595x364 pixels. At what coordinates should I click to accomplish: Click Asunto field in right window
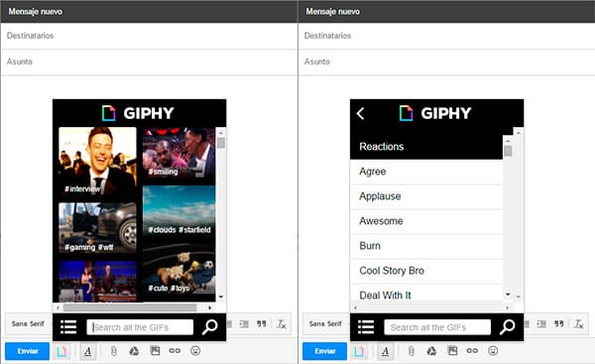[446, 61]
